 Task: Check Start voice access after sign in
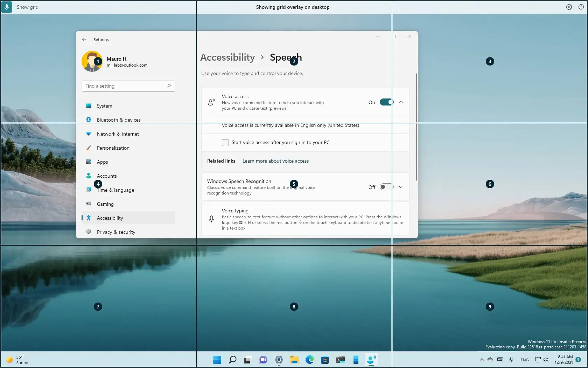[225, 143]
